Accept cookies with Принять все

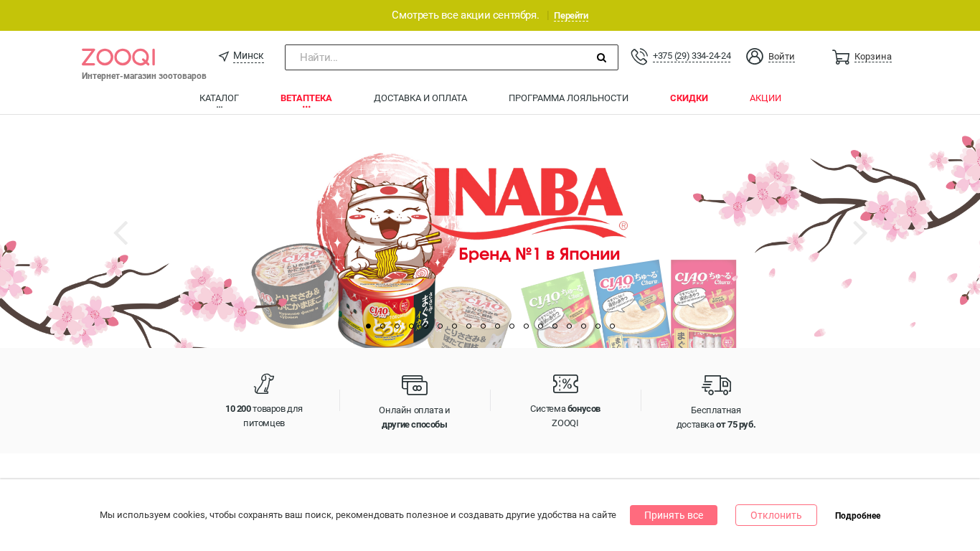674,515
